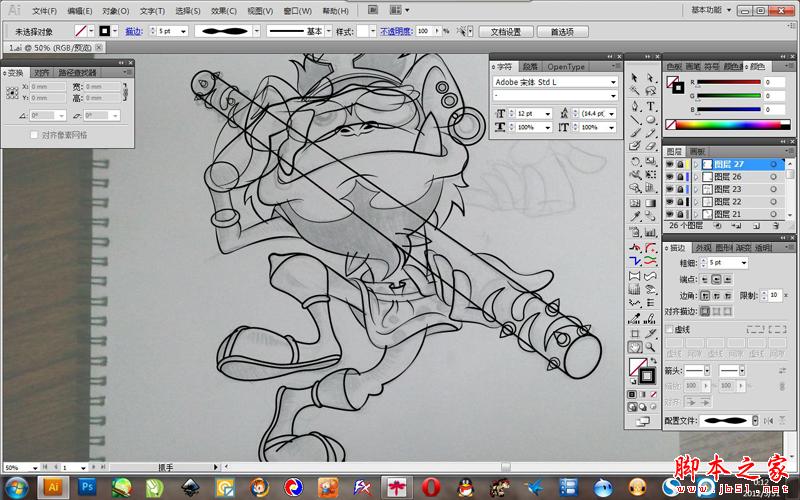
Task: Choose the Eraser tool
Action: (651, 146)
